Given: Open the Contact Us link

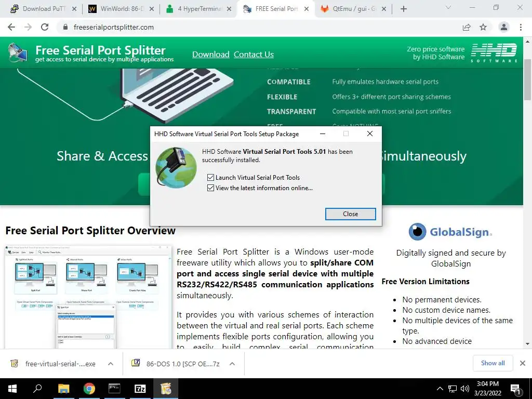Looking at the screenshot, I should pos(254,54).
